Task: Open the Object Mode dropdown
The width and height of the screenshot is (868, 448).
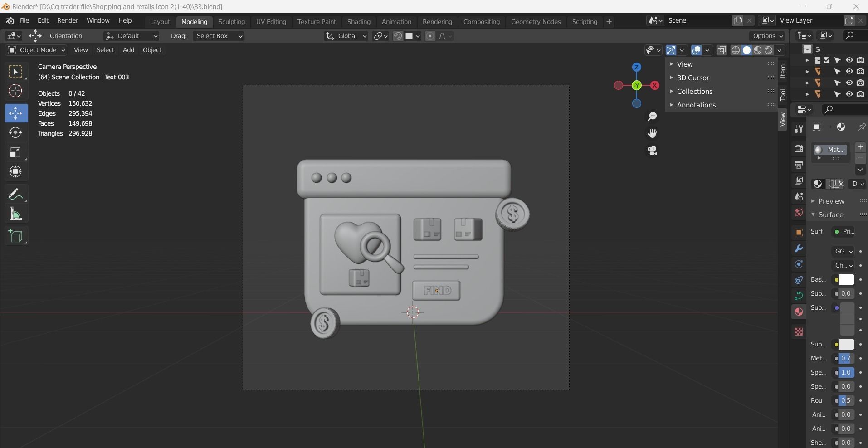Action: pos(36,50)
